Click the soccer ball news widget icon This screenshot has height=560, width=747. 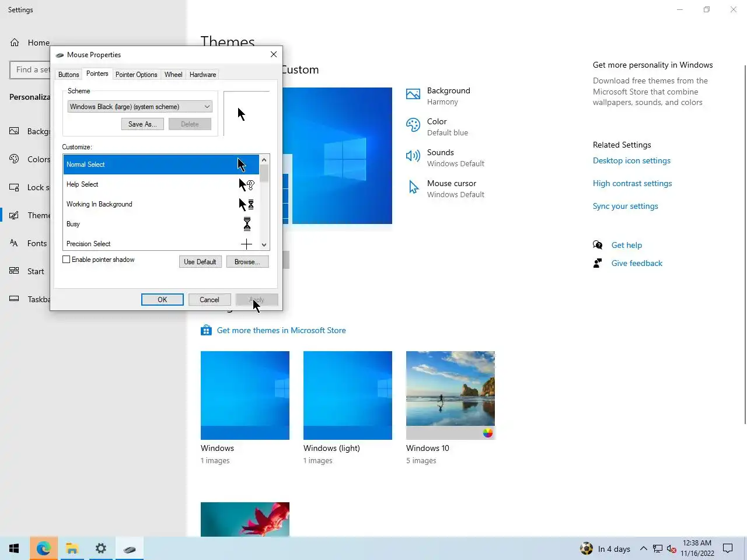click(x=586, y=548)
